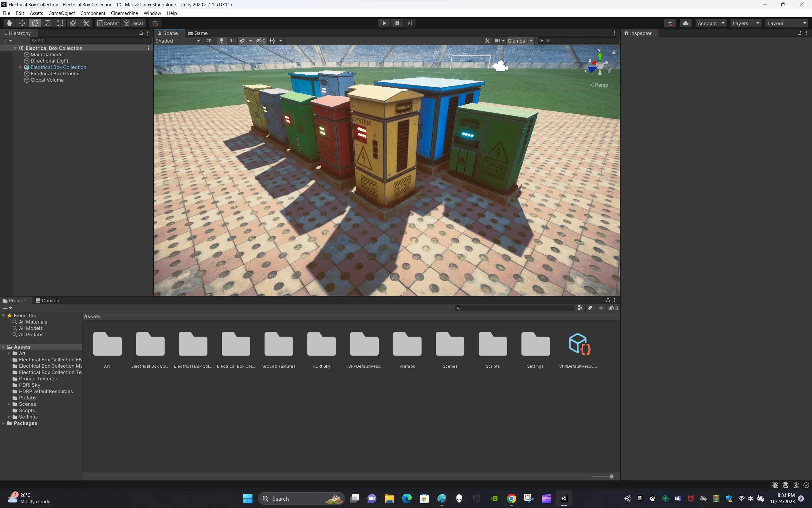Toggle scene lighting
Screen dimensions: 812x508
pyautogui.click(x=221, y=41)
